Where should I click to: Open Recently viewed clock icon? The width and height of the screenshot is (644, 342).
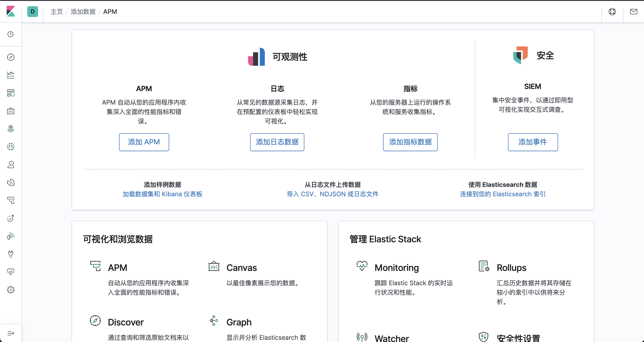11,34
